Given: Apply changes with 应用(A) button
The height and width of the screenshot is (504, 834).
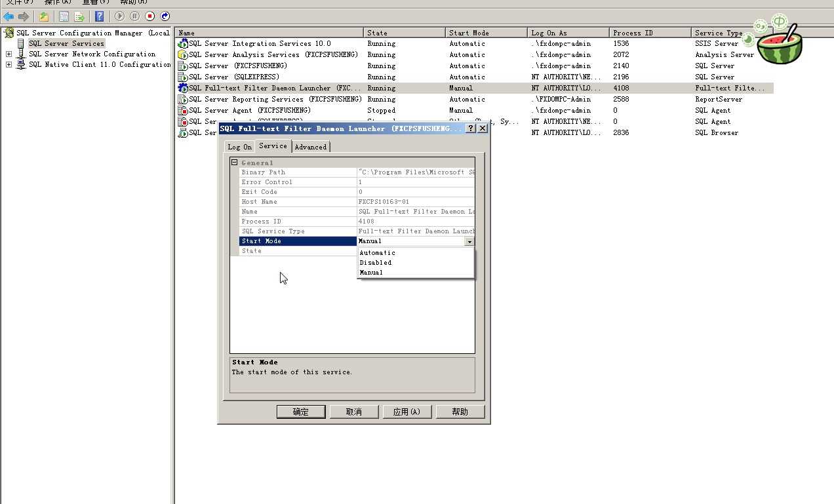Looking at the screenshot, I should point(407,412).
